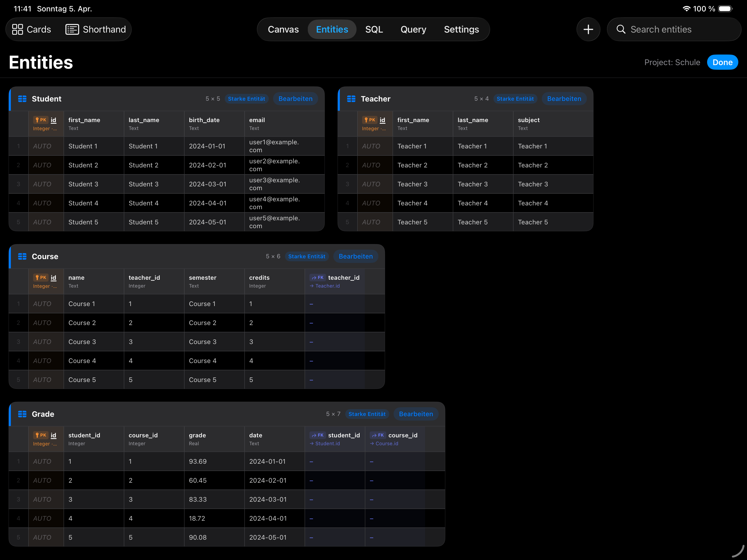The image size is (747, 560).
Task: Switch to Shorthand view
Action: click(96, 29)
